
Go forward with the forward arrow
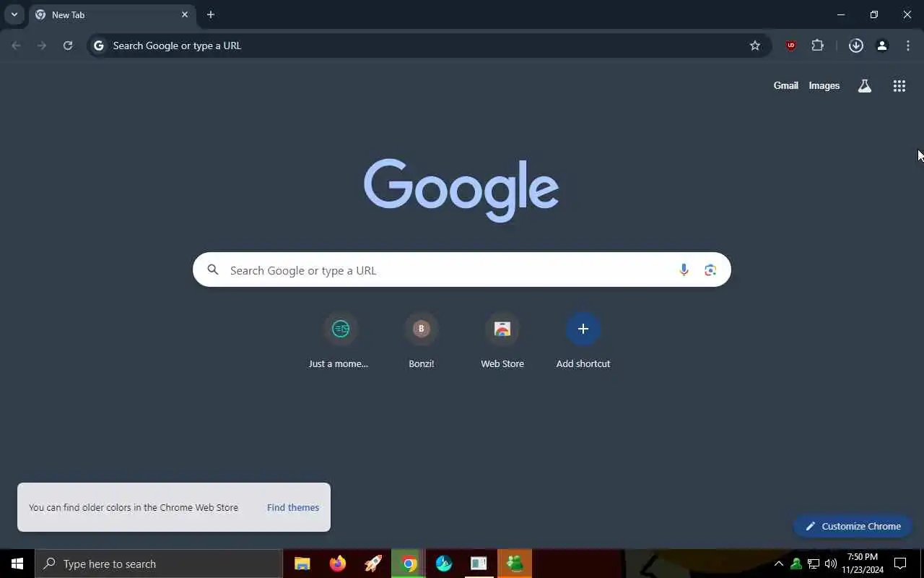42,46
